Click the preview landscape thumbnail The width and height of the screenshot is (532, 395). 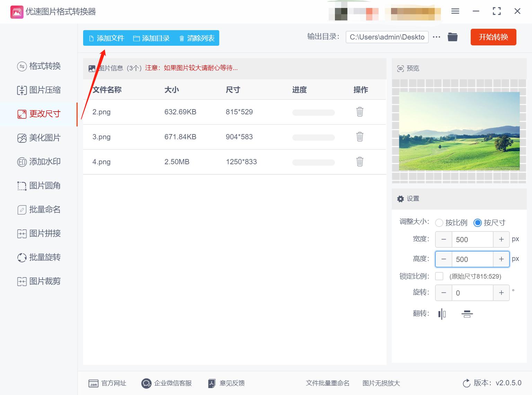coord(459,131)
